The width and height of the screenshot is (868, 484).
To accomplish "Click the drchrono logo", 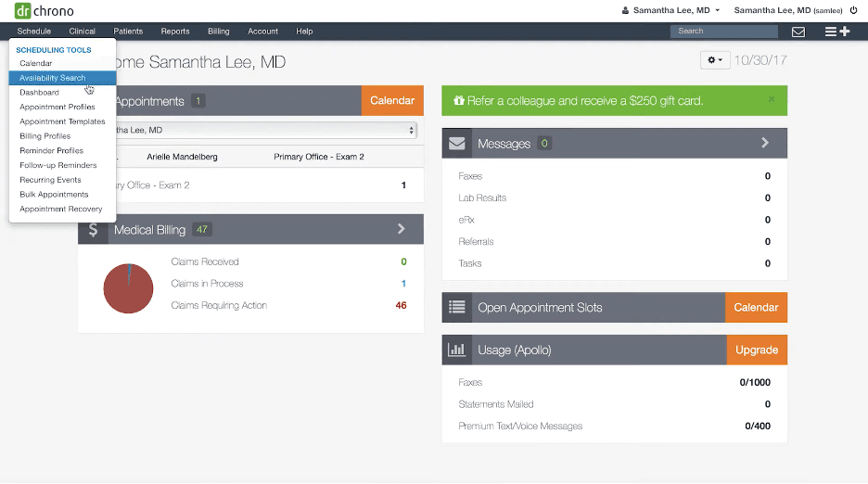I will pyautogui.click(x=45, y=11).
